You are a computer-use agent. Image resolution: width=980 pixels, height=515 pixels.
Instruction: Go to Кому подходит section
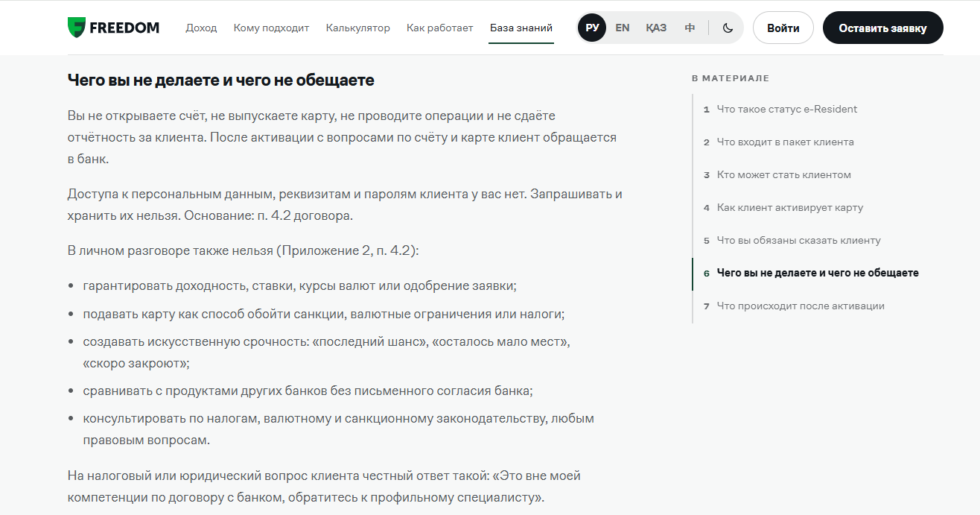(x=271, y=28)
